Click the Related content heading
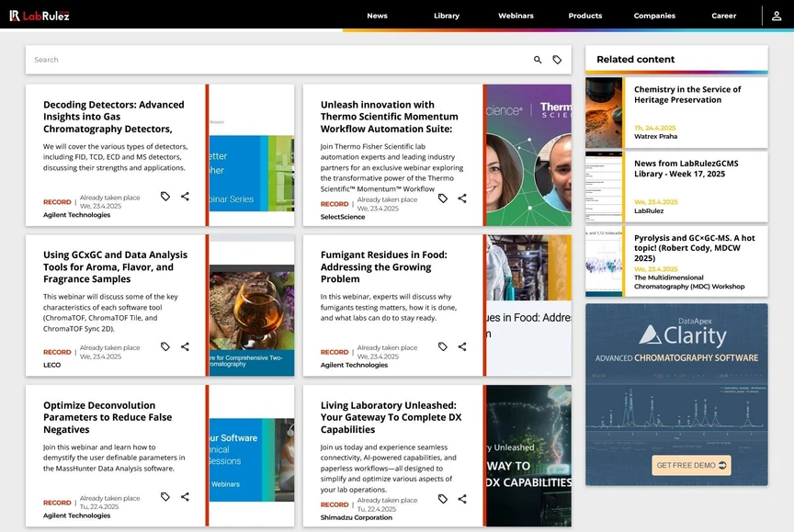 [636, 59]
